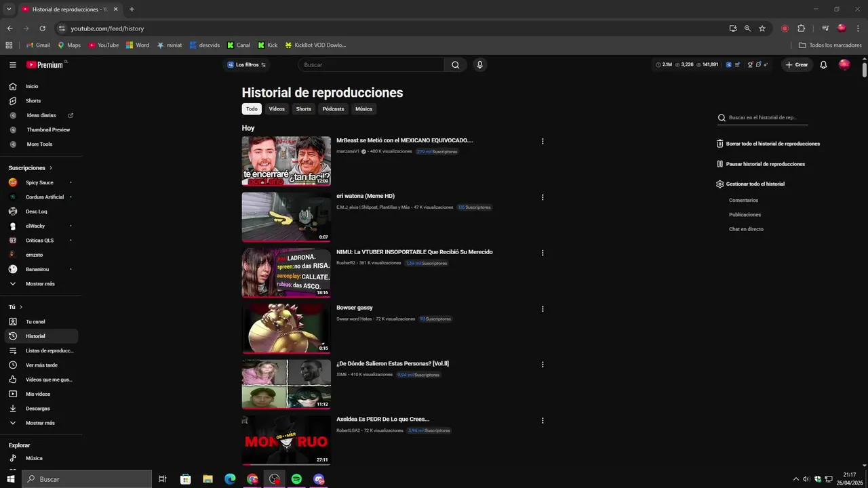The width and height of the screenshot is (868, 488).
Task: Search within watch history field
Action: point(763,118)
